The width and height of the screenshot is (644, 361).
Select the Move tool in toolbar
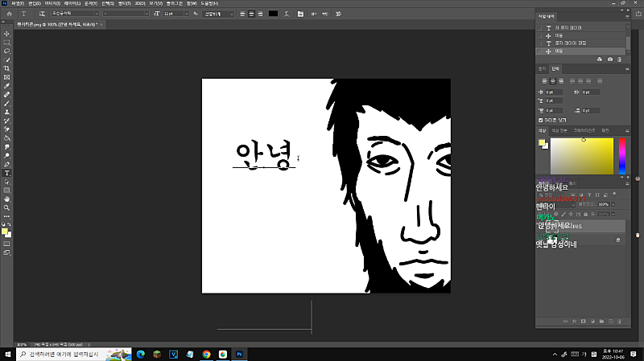point(7,33)
